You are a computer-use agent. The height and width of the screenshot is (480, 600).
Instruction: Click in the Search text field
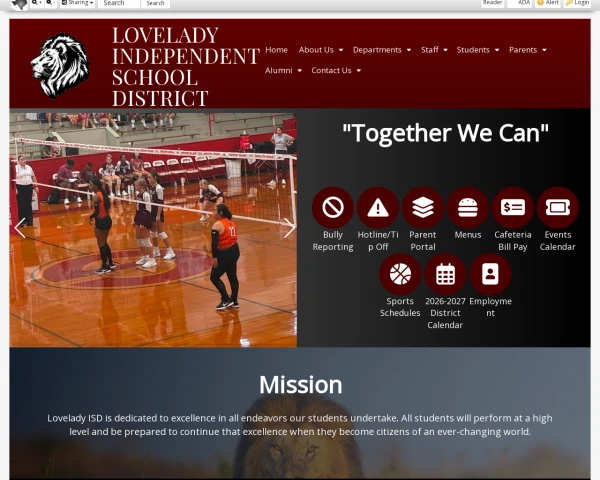tap(119, 3)
